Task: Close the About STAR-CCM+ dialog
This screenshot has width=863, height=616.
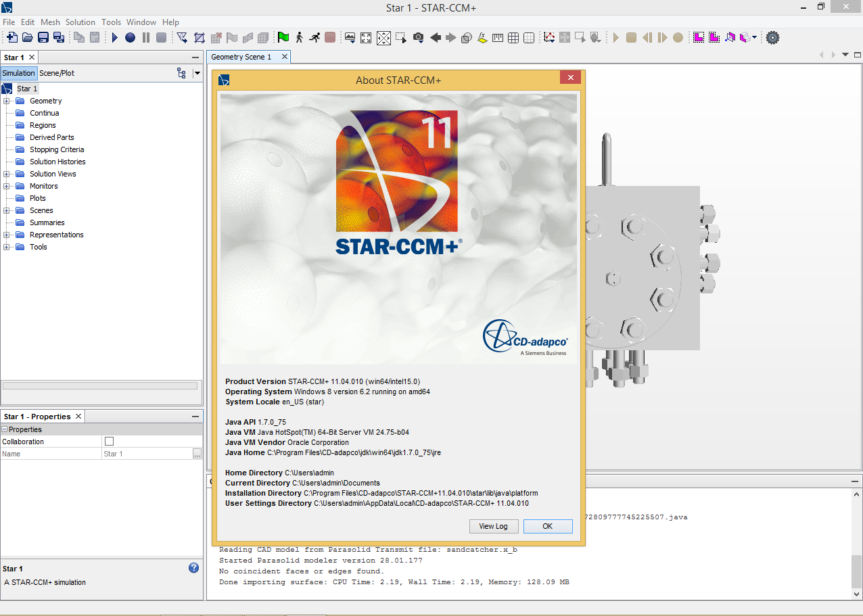Action: (x=571, y=78)
